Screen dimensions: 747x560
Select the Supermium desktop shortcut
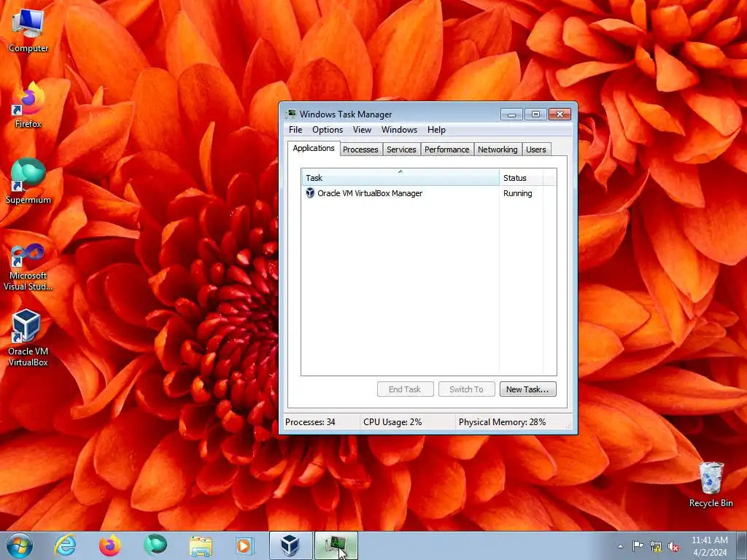[28, 182]
